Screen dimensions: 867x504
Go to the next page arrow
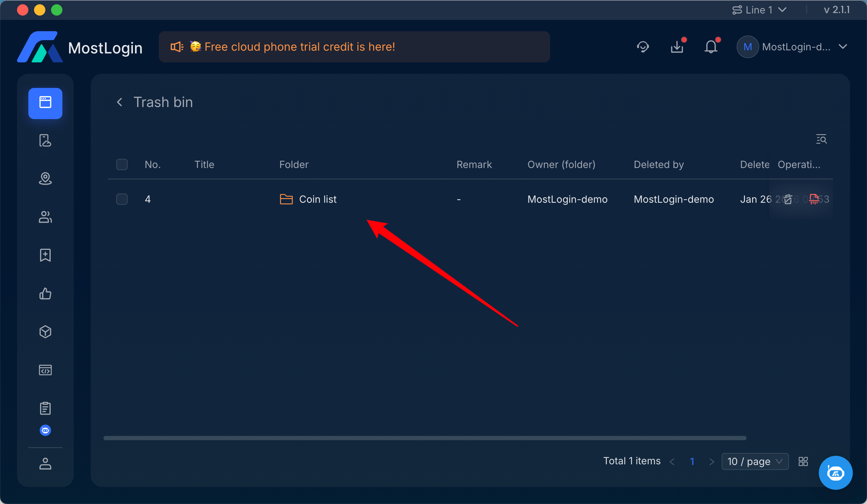pyautogui.click(x=711, y=461)
